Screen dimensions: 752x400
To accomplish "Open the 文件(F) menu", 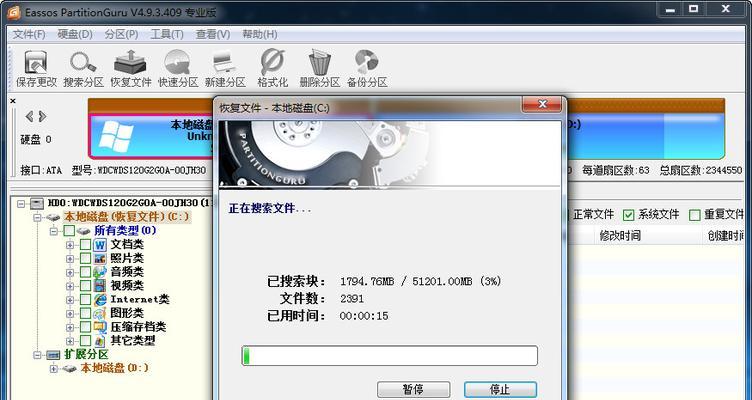I will [29, 35].
